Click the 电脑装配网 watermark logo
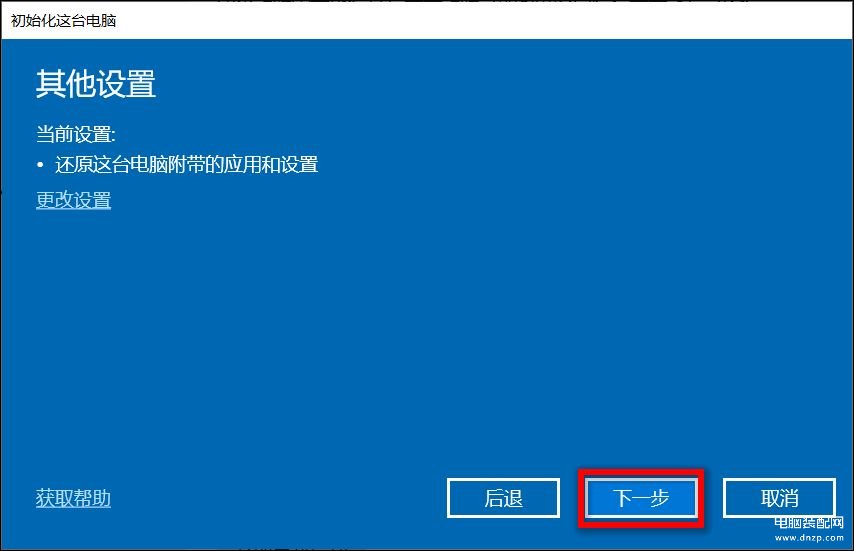The width and height of the screenshot is (854, 551). 809,523
